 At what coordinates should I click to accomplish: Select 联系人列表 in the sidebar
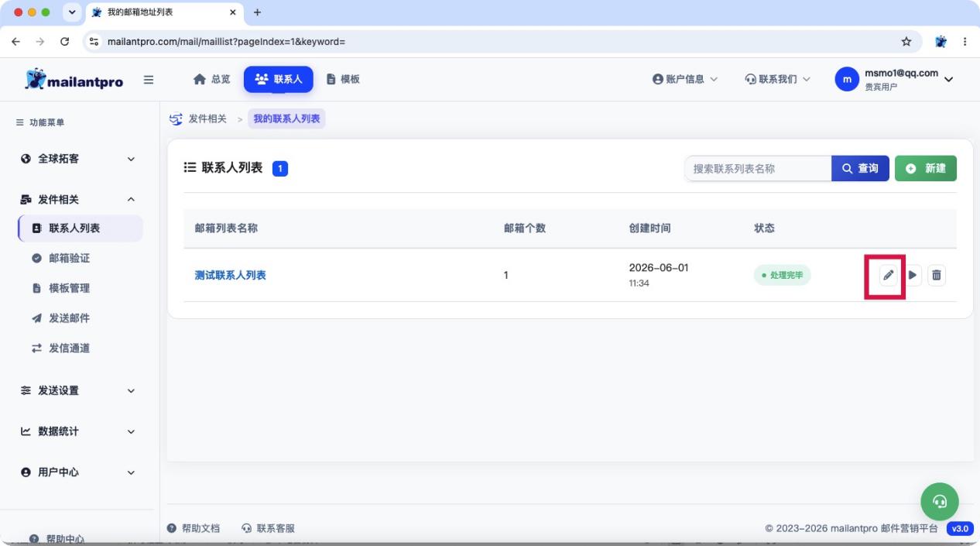tap(81, 228)
